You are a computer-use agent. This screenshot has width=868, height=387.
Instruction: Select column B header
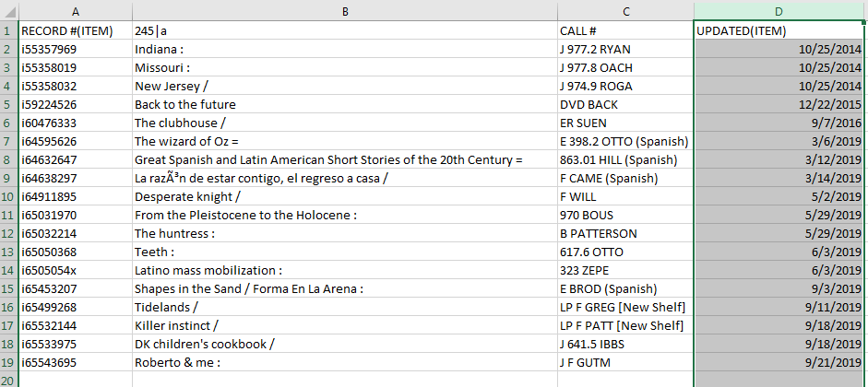[x=344, y=10]
